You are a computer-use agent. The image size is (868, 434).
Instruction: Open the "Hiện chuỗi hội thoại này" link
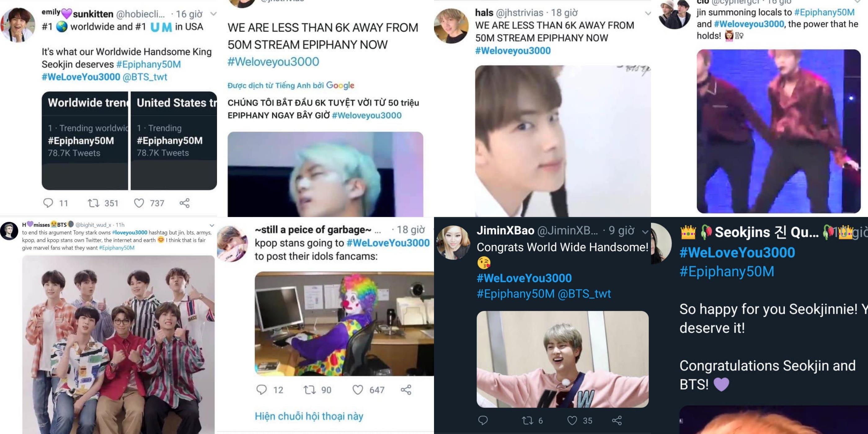coord(309,416)
